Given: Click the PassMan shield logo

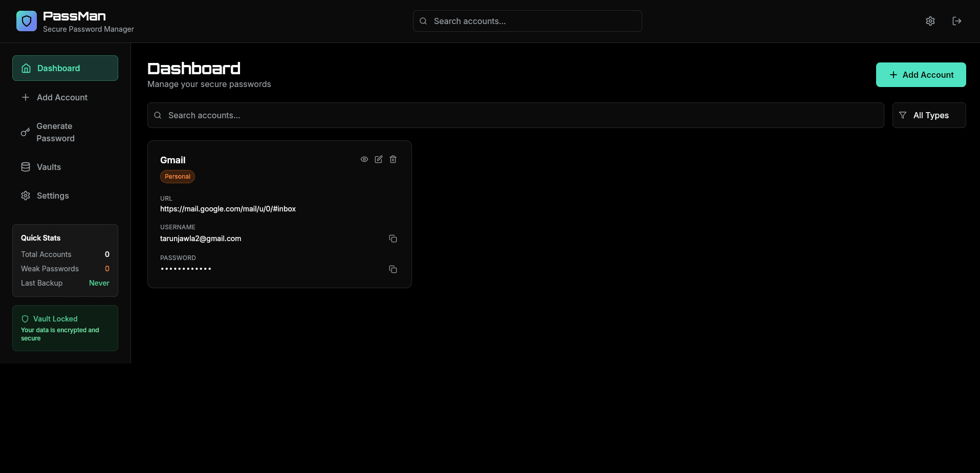Looking at the screenshot, I should 26,21.
